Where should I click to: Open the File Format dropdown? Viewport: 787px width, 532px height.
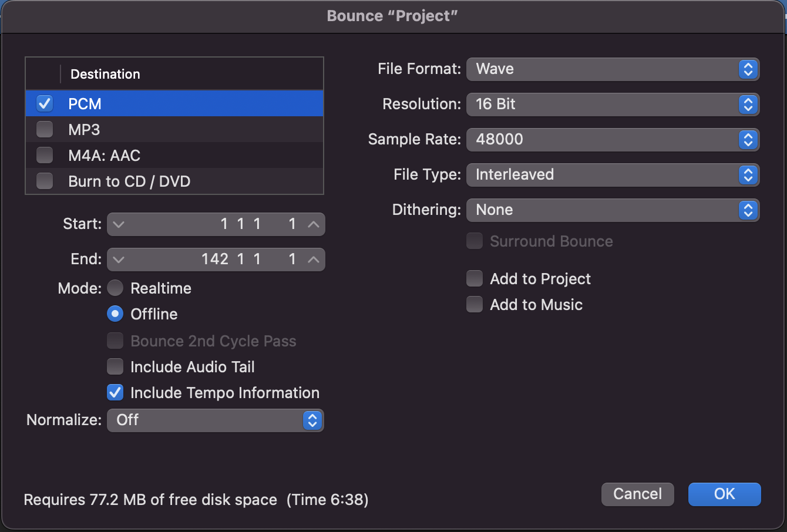tap(613, 69)
